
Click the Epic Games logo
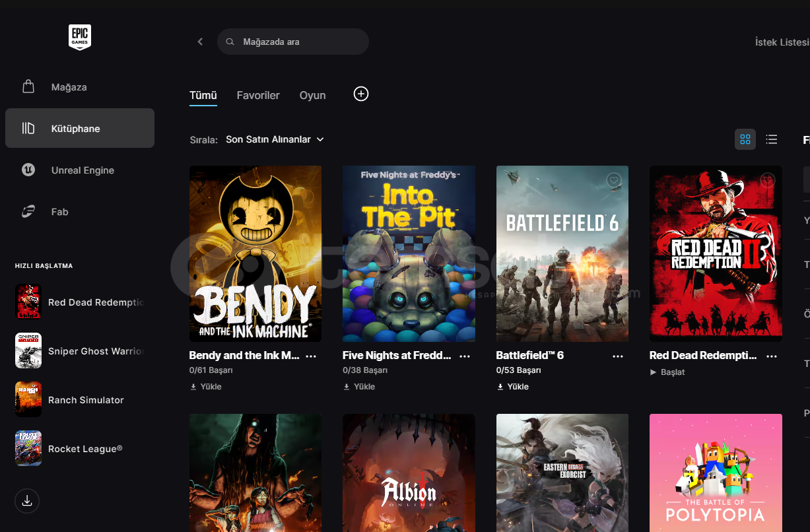pyautogui.click(x=80, y=38)
